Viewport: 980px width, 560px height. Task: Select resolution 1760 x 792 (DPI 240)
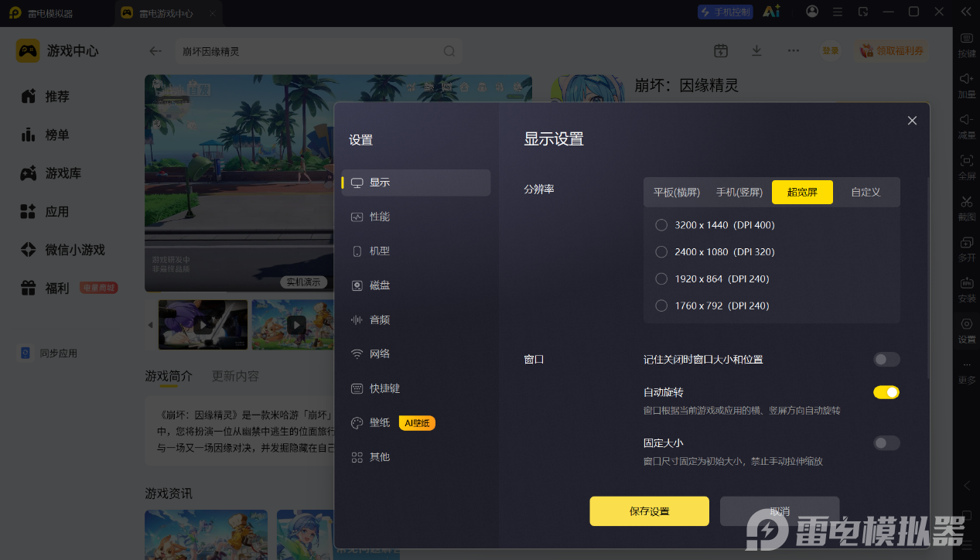point(712,306)
